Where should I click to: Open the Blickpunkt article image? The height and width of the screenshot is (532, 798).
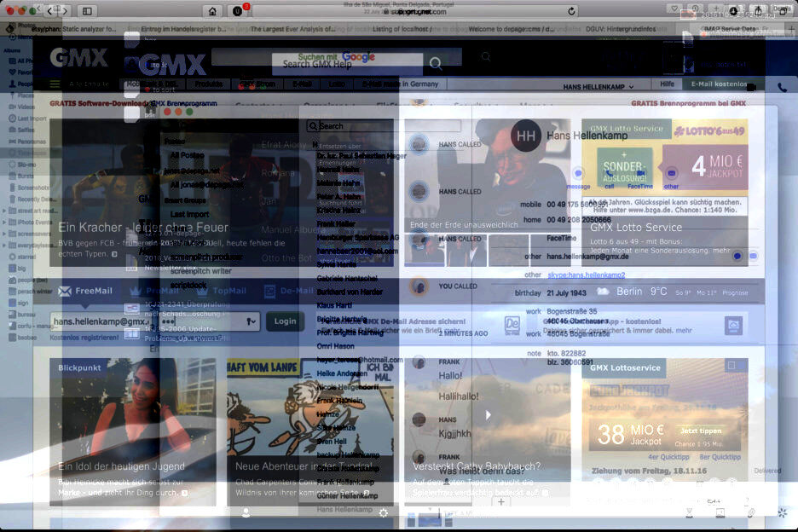(133, 431)
